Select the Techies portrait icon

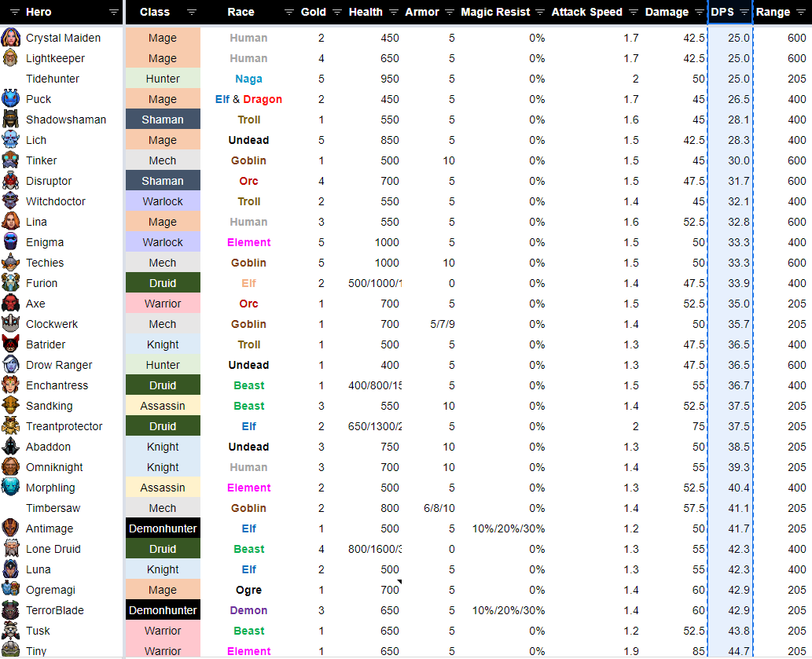pyautogui.click(x=10, y=263)
